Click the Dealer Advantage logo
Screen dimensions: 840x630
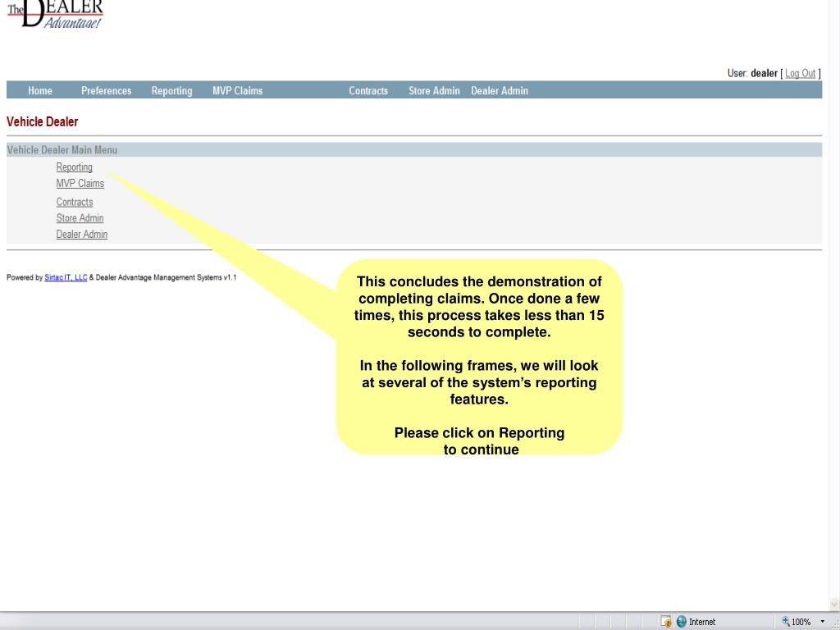tap(55, 14)
